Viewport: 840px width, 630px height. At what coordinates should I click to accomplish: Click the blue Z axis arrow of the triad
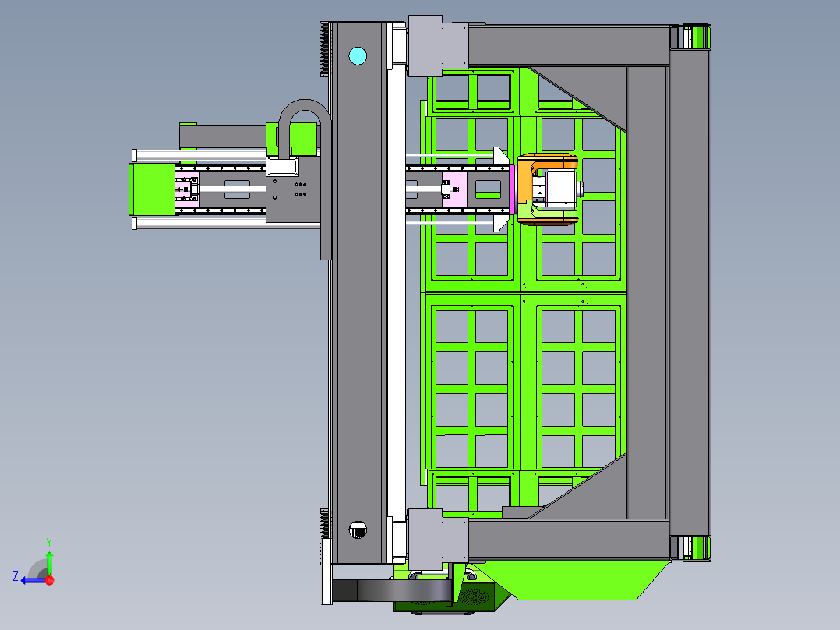[x=34, y=580]
